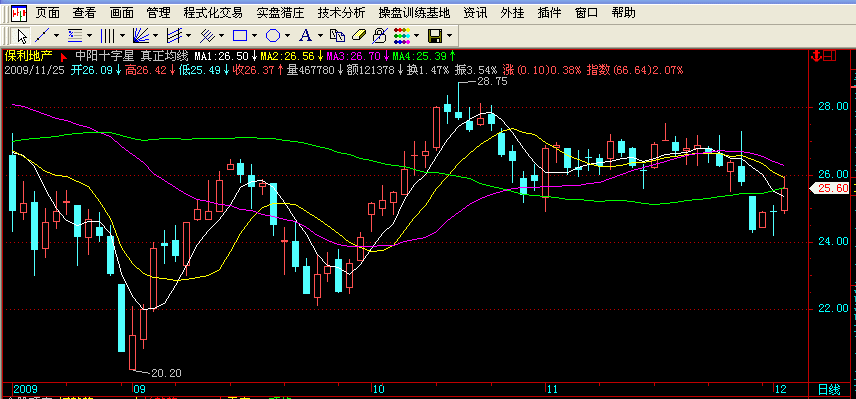Expand the parallel channel tool dropdown arrow

coord(222,37)
